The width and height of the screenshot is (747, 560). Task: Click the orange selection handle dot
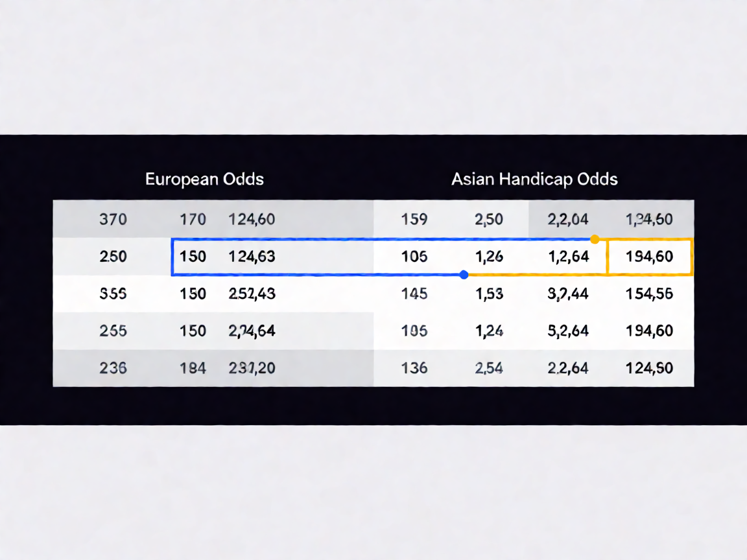point(595,239)
